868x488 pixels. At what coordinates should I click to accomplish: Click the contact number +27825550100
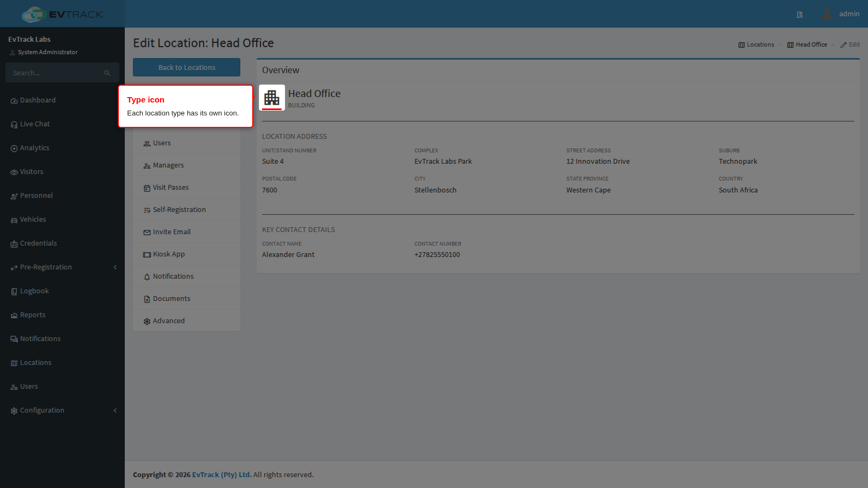[437, 255]
